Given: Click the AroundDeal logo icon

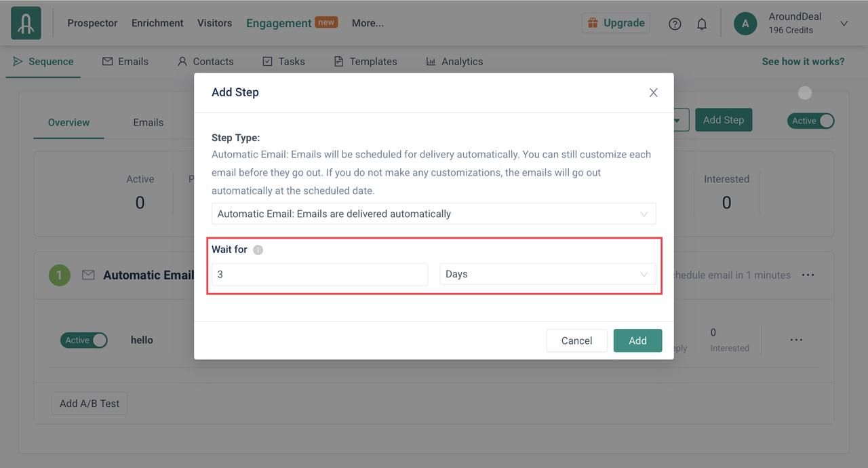Looking at the screenshot, I should [x=26, y=23].
